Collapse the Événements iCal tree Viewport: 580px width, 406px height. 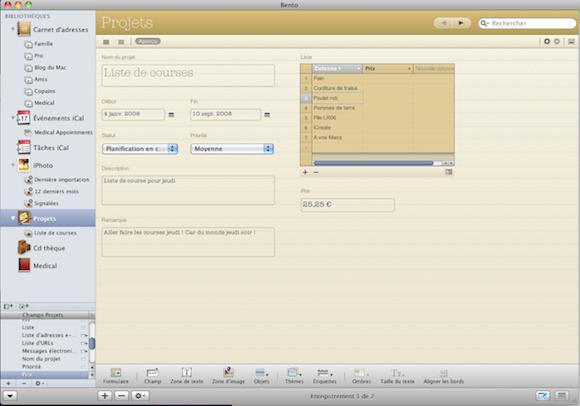(x=13, y=118)
